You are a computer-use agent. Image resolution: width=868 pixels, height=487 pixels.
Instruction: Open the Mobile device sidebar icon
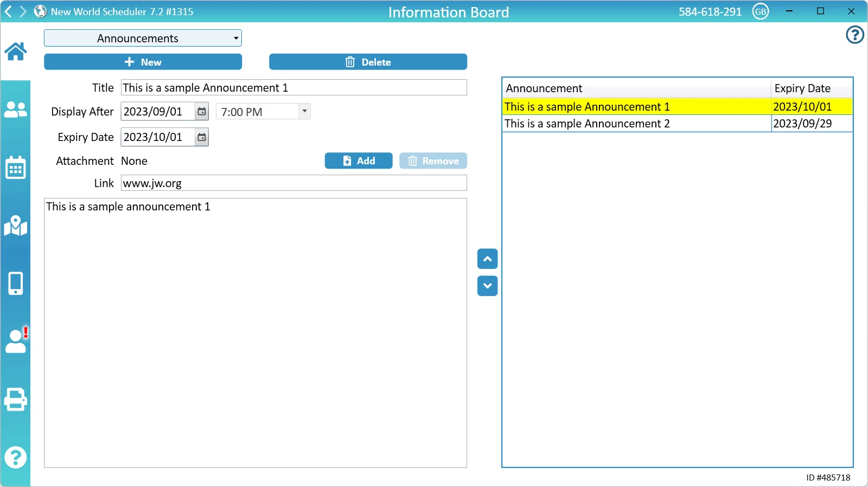(x=15, y=283)
